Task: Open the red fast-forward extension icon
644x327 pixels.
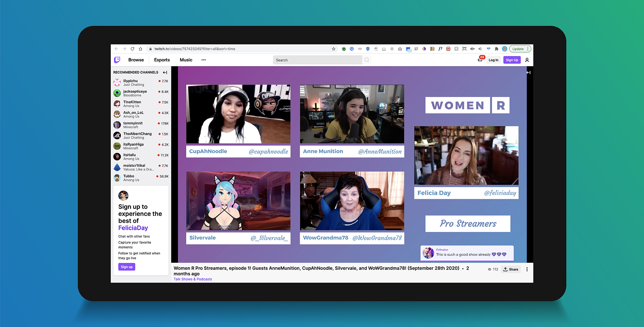Action: [x=448, y=49]
